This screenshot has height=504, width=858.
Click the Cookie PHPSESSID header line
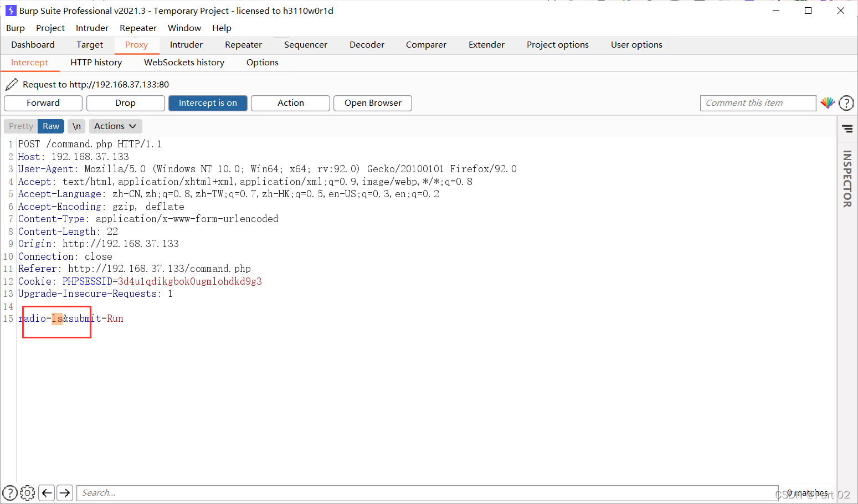pyautogui.click(x=140, y=281)
